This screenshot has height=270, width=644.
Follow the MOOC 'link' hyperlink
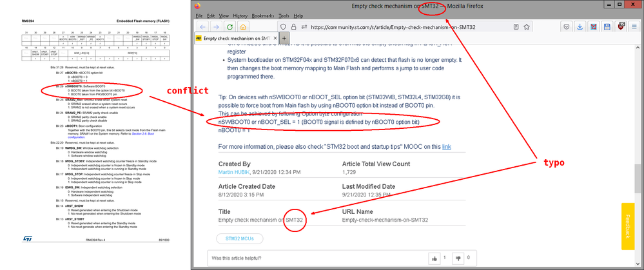pyautogui.click(x=447, y=146)
